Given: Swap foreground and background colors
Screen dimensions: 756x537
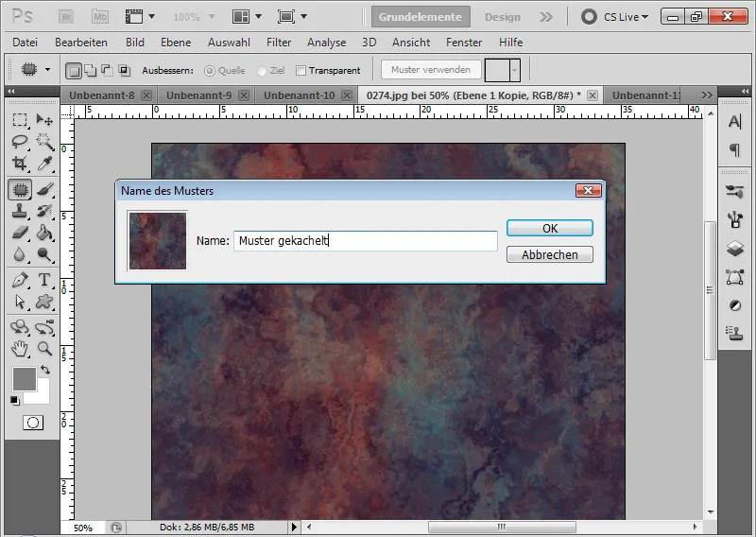Looking at the screenshot, I should (x=45, y=370).
